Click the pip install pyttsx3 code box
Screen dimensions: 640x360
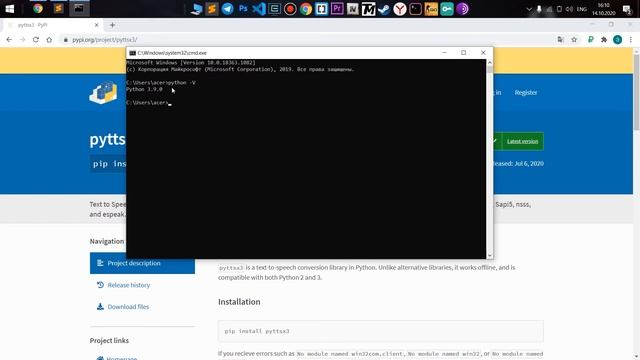pos(380,331)
